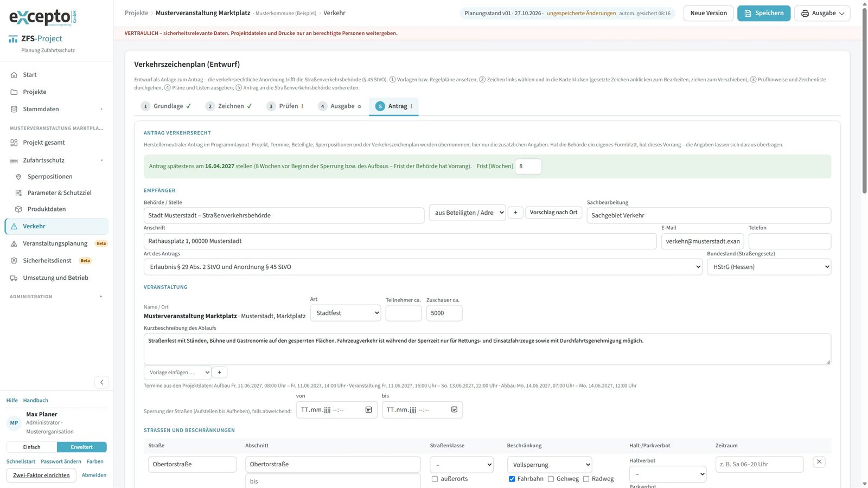Click the Projekt gesamt grid icon
The width and height of the screenshot is (868, 488).
point(14,143)
